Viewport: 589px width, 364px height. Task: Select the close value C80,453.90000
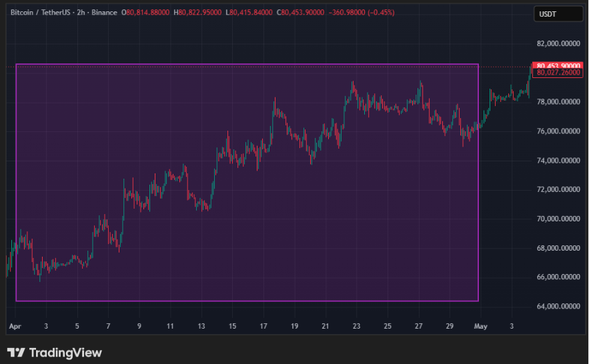coord(301,13)
